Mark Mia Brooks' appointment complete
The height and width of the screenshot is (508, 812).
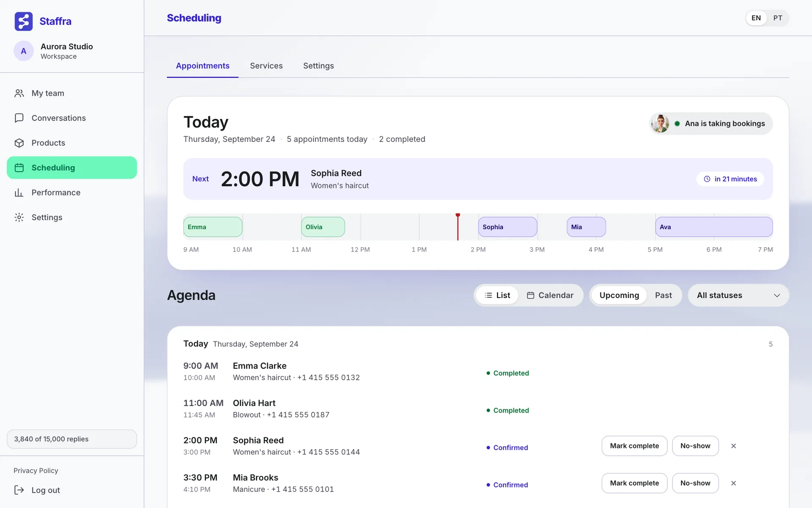pyautogui.click(x=634, y=483)
